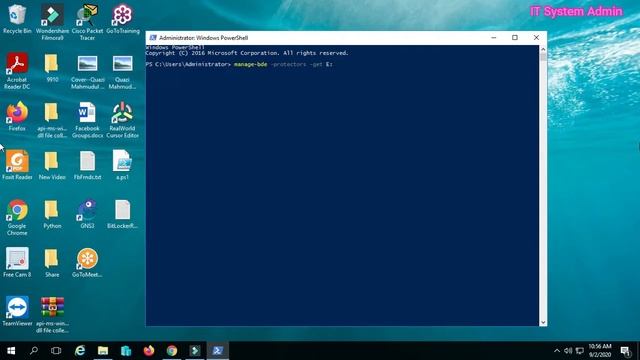This screenshot has height=360, width=640.
Task: Click the PowerShell title bar text
Action: pyautogui.click(x=203, y=38)
